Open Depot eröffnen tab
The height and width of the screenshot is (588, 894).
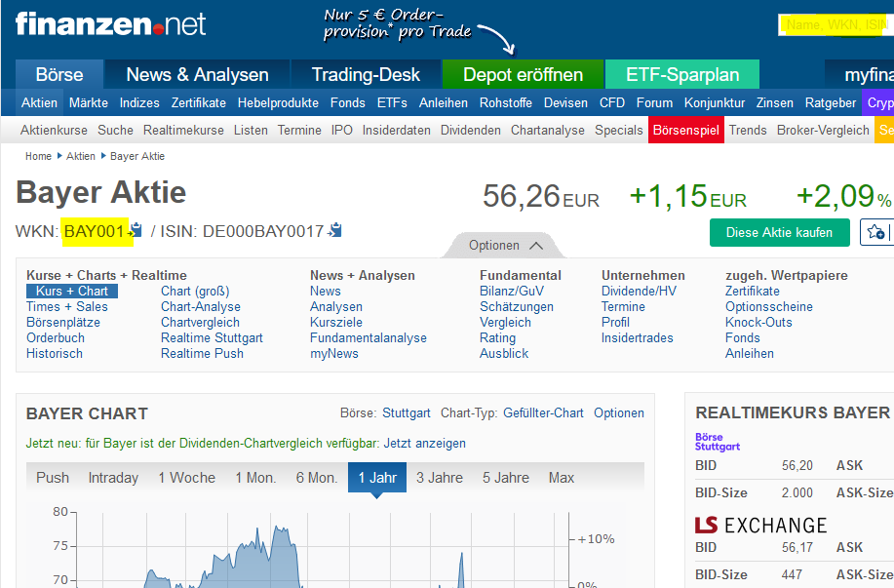tap(523, 74)
